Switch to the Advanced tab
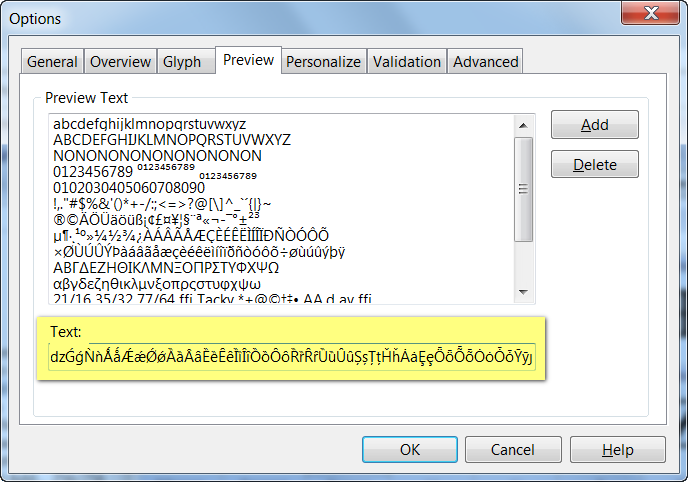The image size is (688, 482). pyautogui.click(x=486, y=62)
